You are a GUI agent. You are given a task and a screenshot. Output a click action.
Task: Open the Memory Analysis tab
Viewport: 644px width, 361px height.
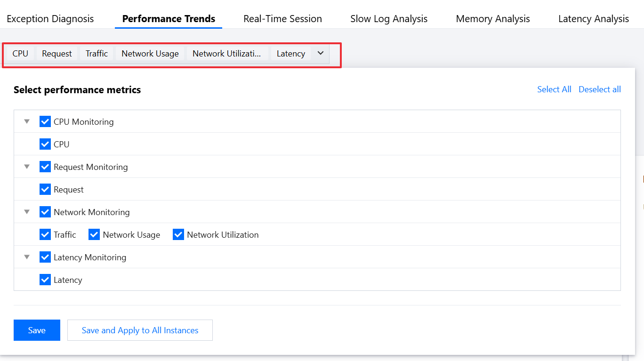pos(493,19)
